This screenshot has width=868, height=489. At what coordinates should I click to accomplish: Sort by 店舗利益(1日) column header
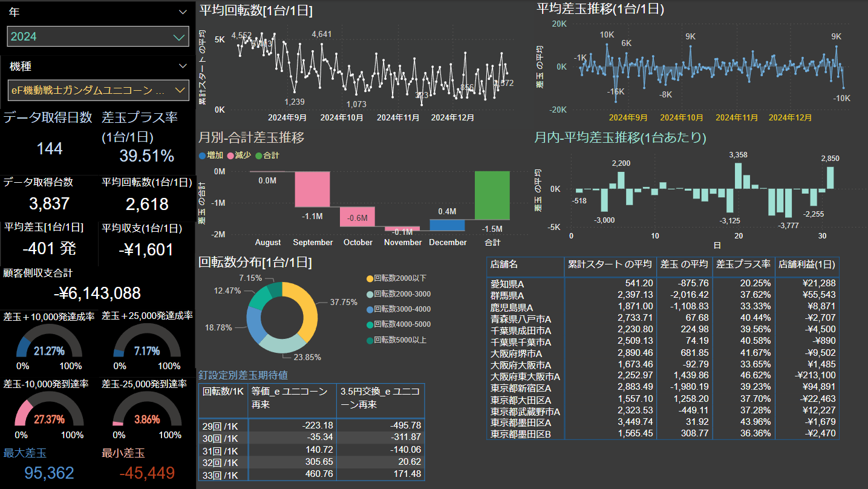[806, 264]
